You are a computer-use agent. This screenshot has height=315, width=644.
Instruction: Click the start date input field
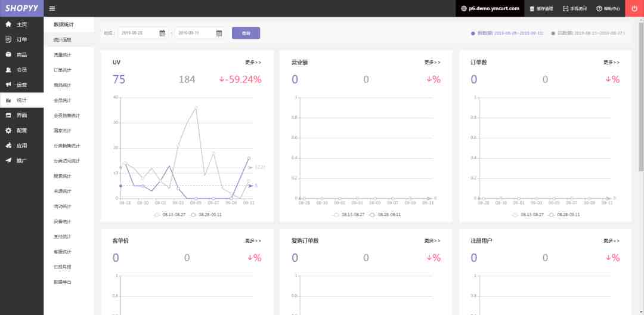[138, 33]
